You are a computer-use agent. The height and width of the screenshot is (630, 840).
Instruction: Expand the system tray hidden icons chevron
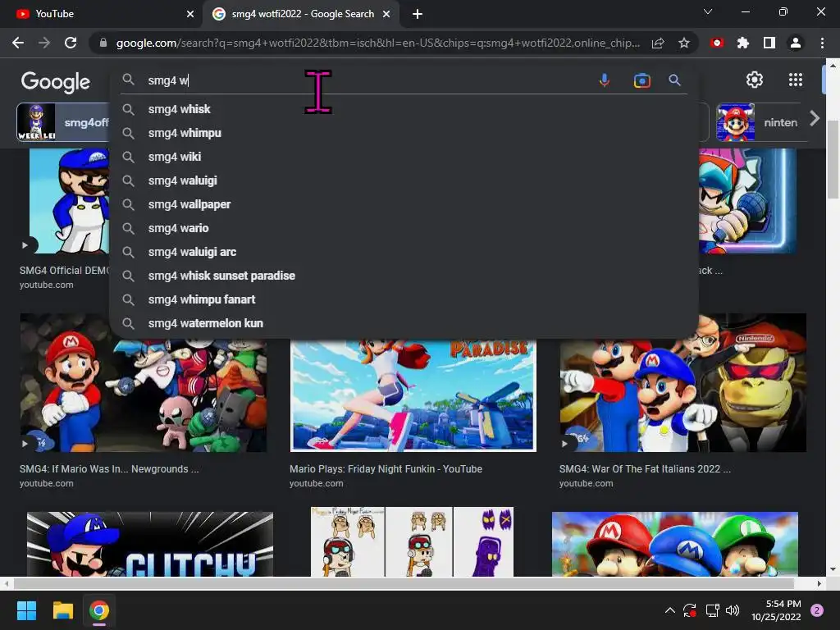(x=669, y=610)
